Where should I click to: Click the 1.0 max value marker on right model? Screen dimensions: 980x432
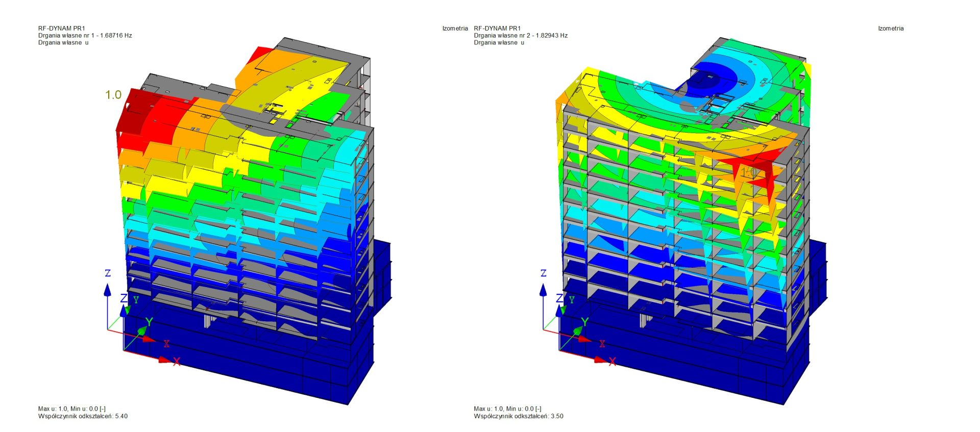pyautogui.click(x=749, y=173)
